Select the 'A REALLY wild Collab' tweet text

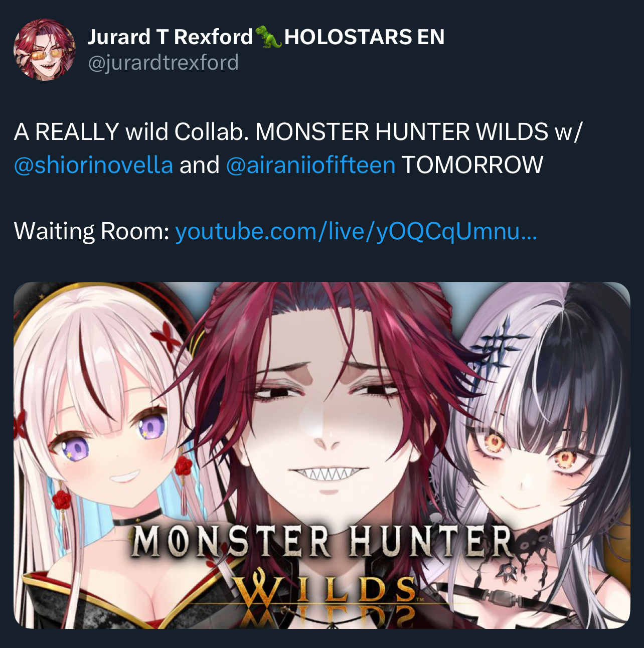(131, 132)
